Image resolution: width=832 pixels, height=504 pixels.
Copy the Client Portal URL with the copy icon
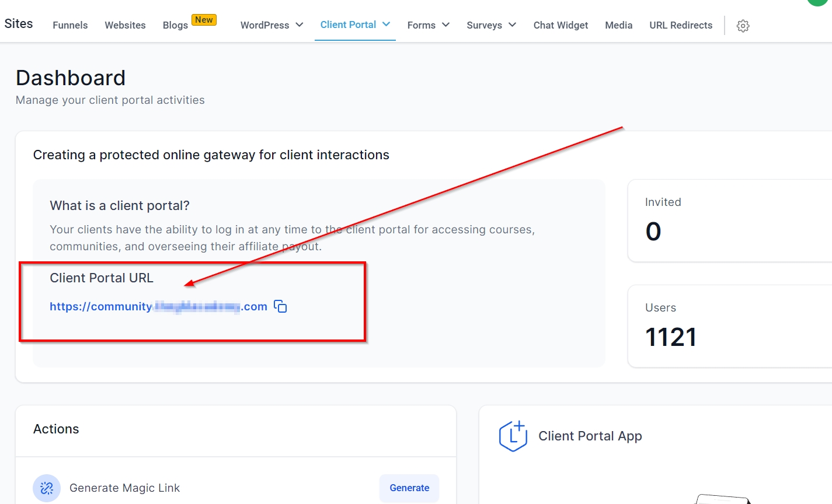(280, 306)
